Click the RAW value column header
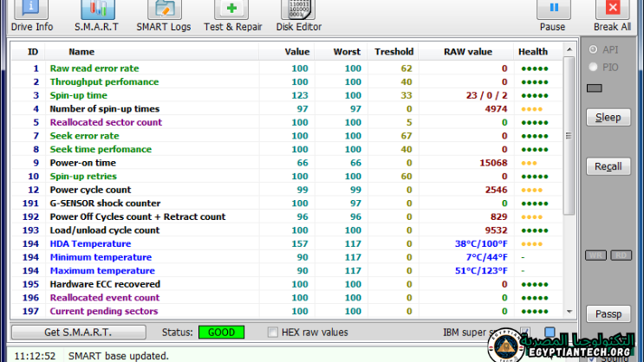644x362 pixels. pyautogui.click(x=467, y=52)
